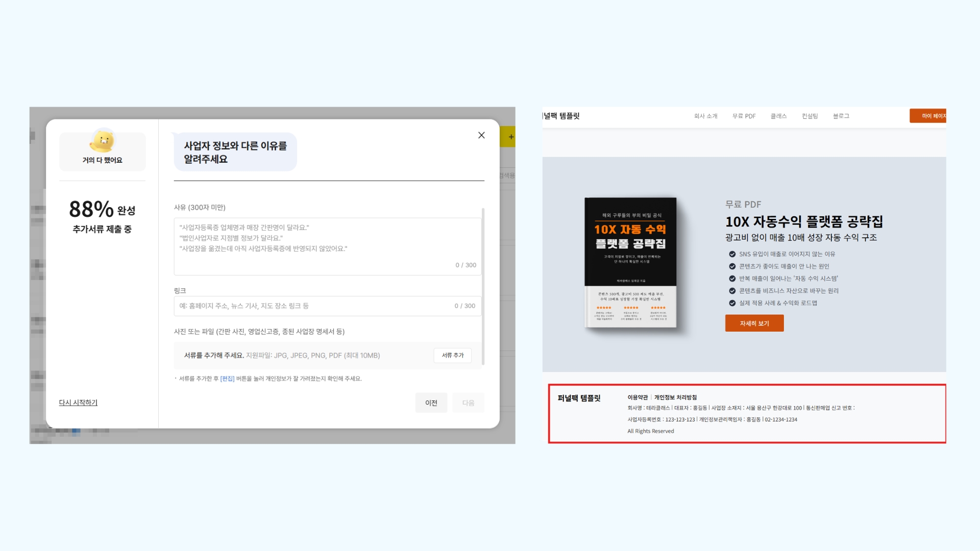Click checkmark icon beside 반복 매출이 line

tap(732, 279)
